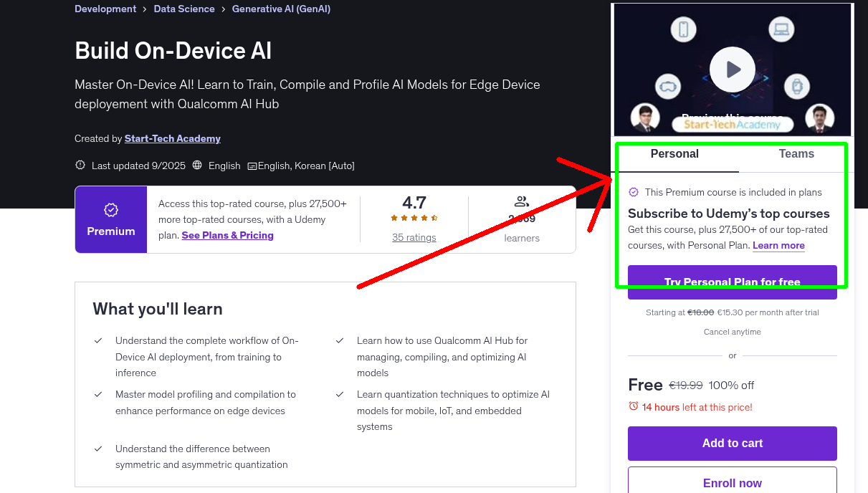Image resolution: width=868 pixels, height=493 pixels.
Task: Click Subscribe to Udemy's top courses heading
Action: (729, 214)
